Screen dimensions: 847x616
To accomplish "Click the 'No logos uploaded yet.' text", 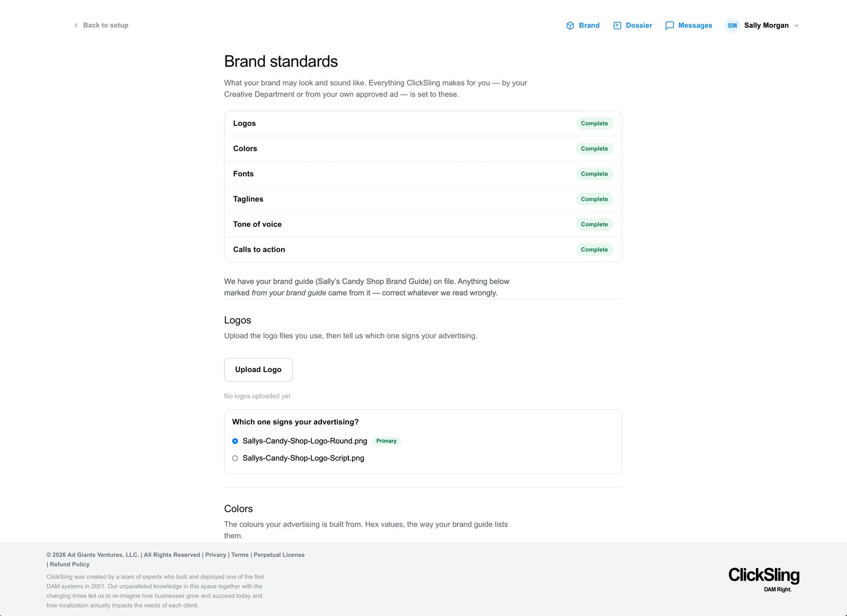I will (x=258, y=396).
